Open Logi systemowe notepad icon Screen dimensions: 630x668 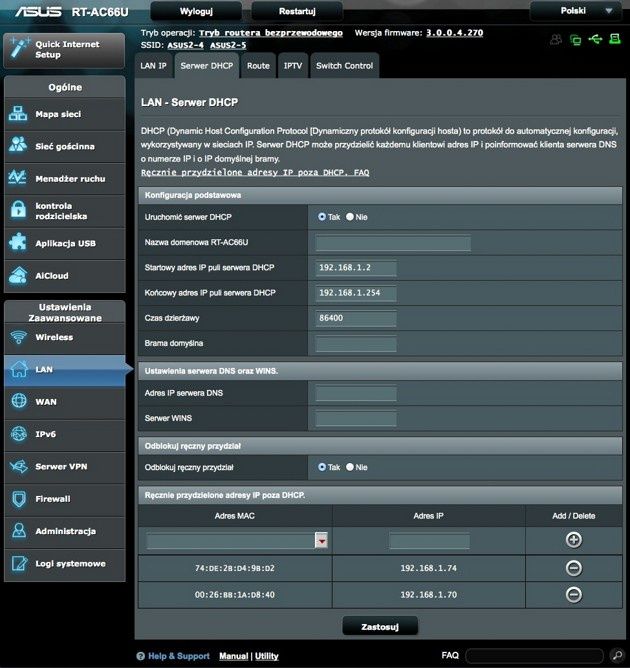tap(19, 563)
